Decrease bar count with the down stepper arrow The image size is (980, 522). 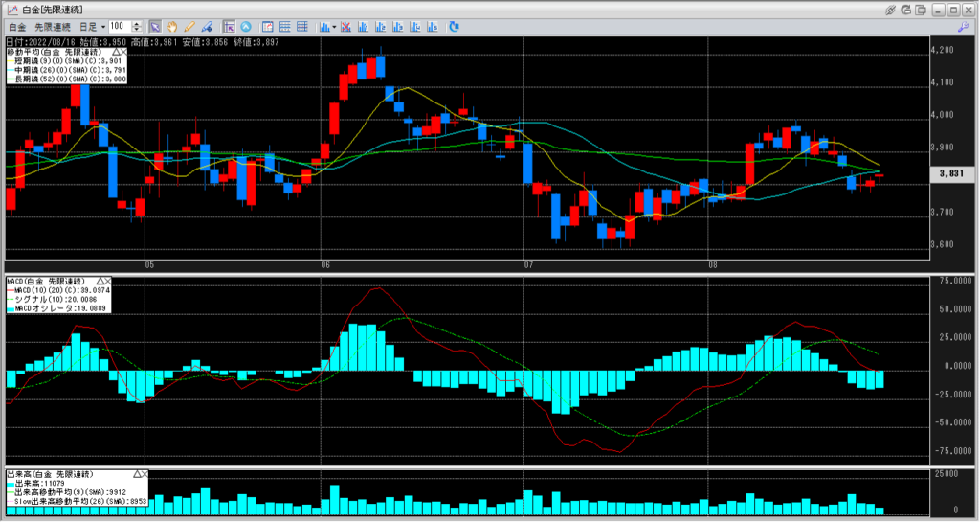tap(137, 30)
